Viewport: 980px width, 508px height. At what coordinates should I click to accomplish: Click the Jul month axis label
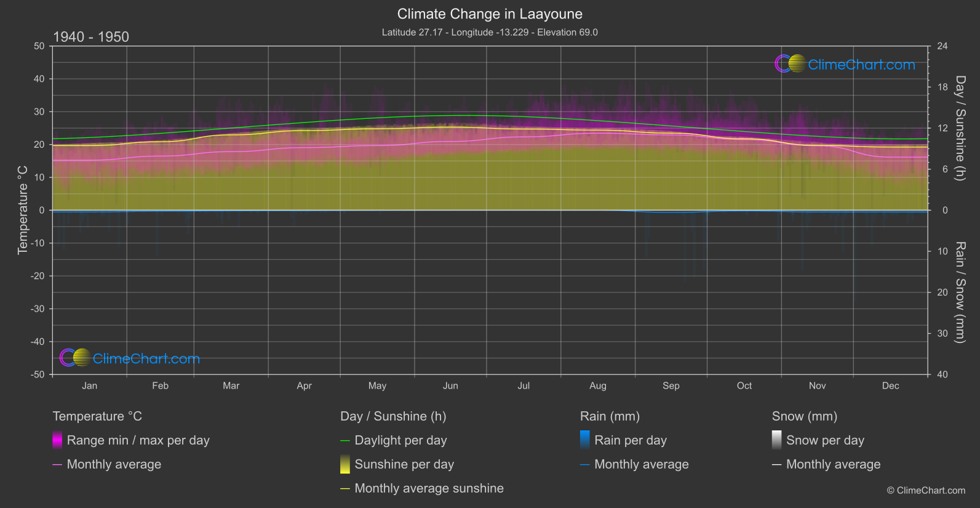click(x=524, y=385)
